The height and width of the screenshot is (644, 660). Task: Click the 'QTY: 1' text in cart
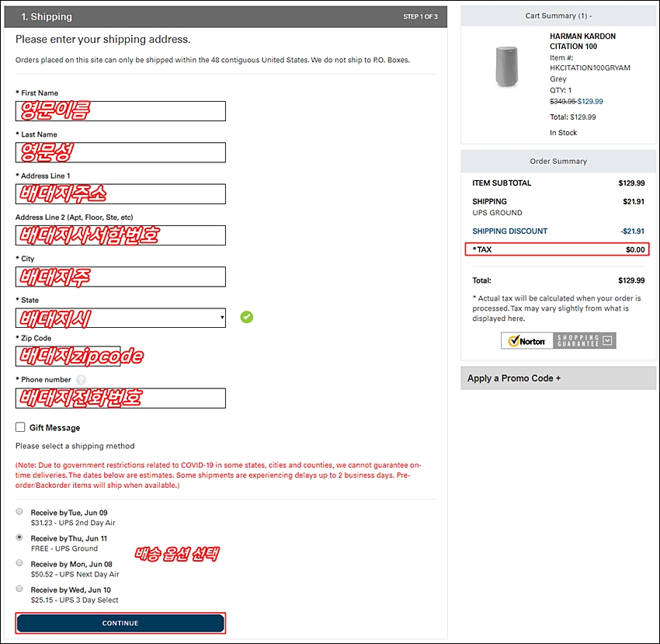click(561, 90)
